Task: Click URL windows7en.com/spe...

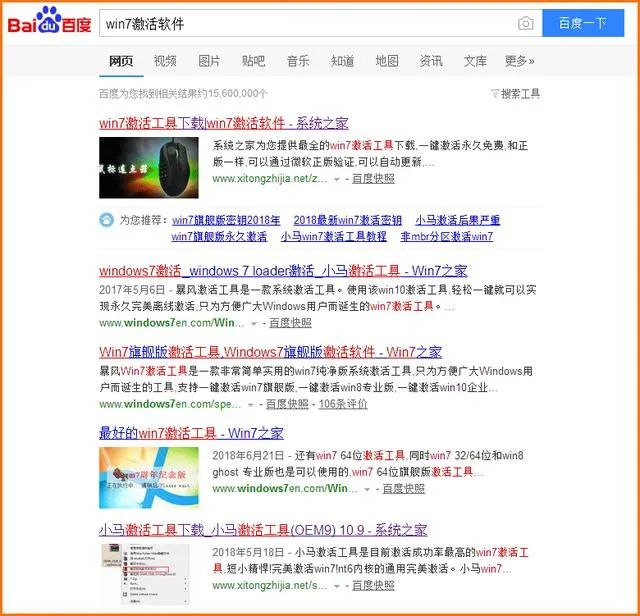Action: coord(170,404)
